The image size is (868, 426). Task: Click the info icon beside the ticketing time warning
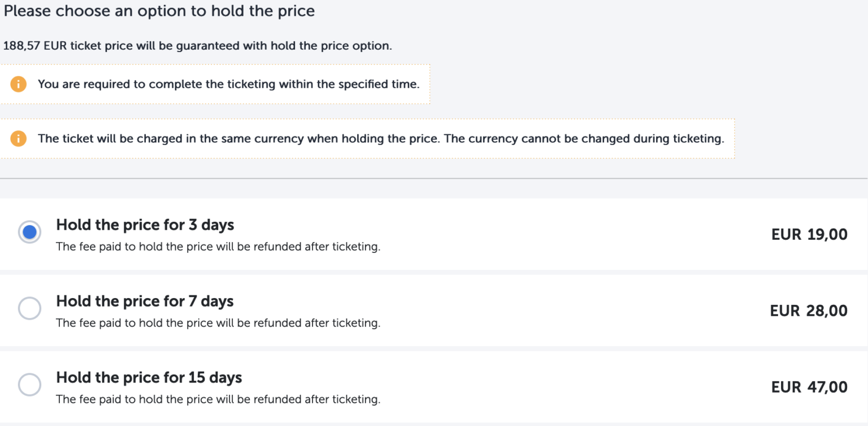[x=19, y=84]
